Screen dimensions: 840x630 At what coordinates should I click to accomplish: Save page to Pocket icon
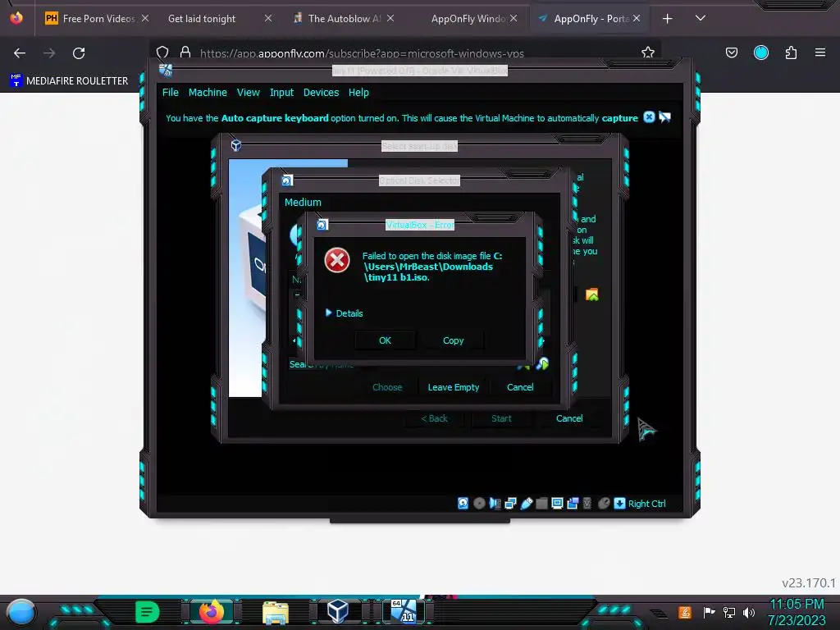pyautogui.click(x=731, y=52)
